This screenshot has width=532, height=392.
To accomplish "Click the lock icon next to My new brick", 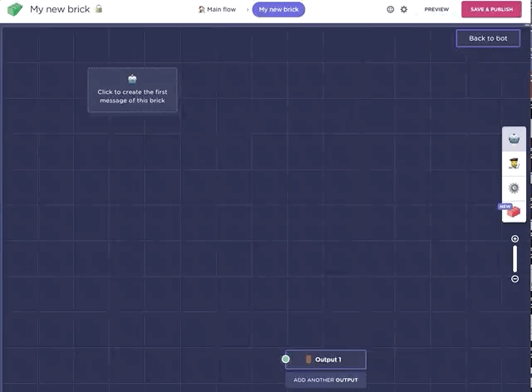I will coord(98,8).
